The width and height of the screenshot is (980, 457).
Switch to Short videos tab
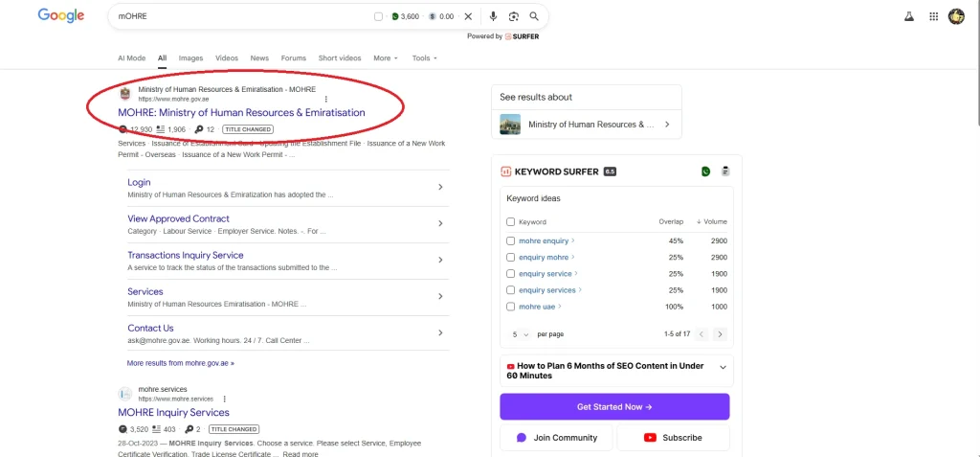tap(340, 58)
